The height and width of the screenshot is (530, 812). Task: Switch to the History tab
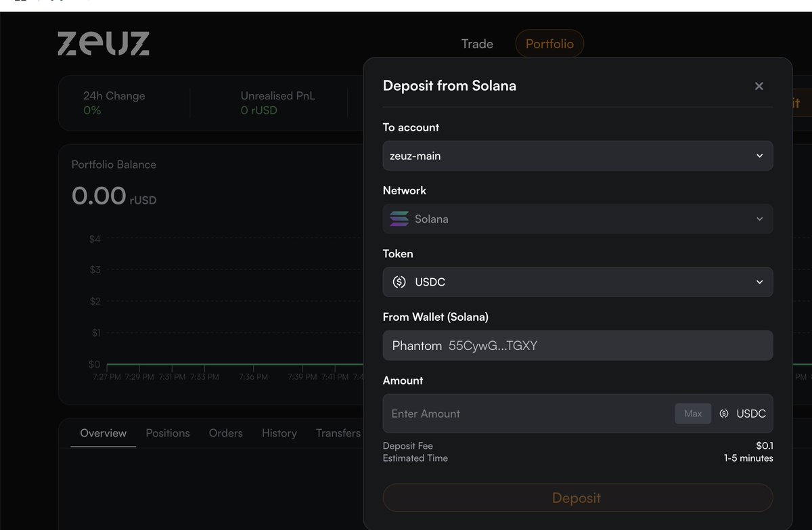(x=279, y=433)
